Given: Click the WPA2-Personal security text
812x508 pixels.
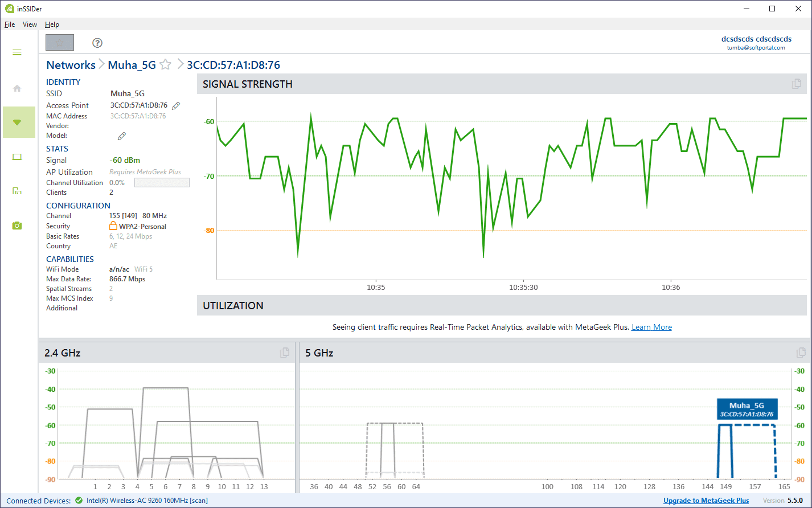Looking at the screenshot, I should (142, 226).
